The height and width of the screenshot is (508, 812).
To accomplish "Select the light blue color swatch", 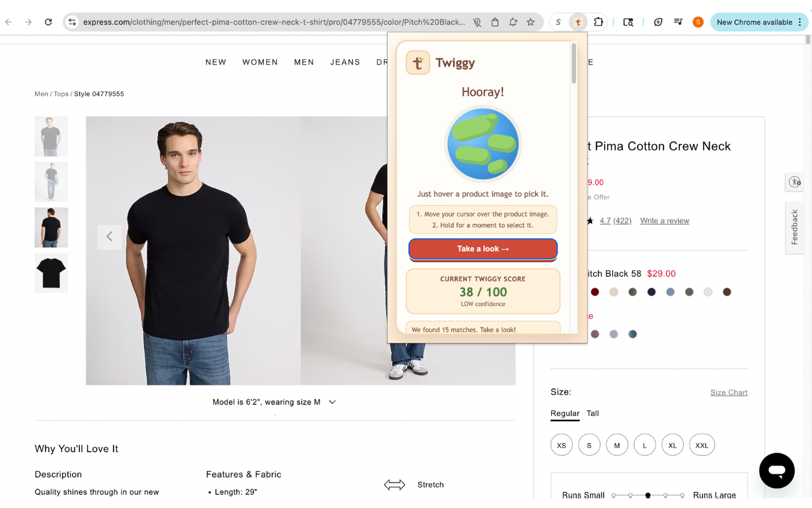I will click(670, 291).
